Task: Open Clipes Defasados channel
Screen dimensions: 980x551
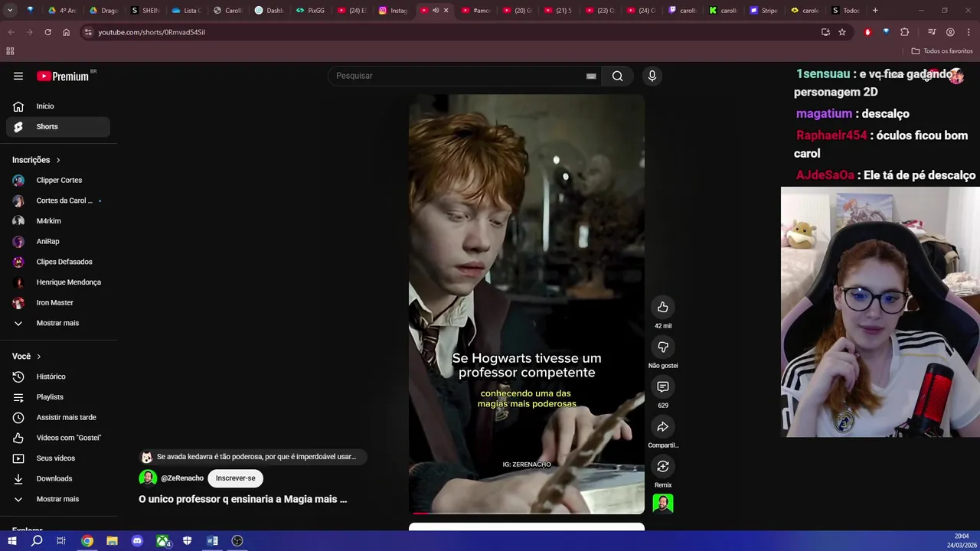Action: click(58, 262)
